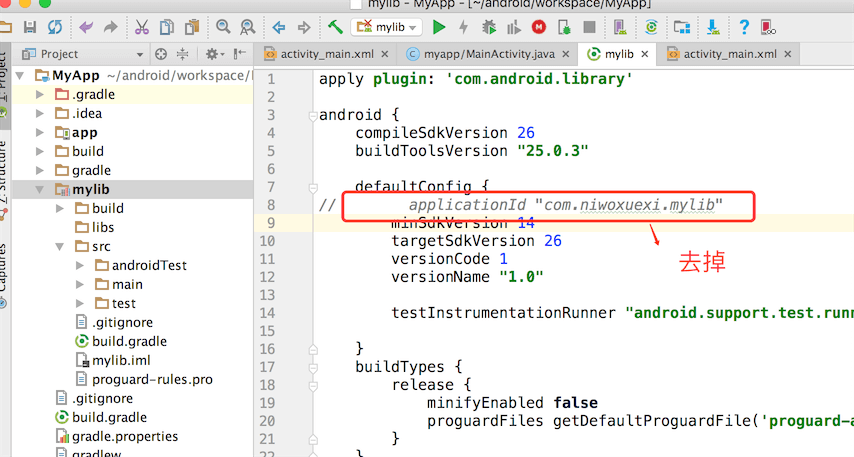Screen dimensions: 854x457
Task: Click the run with coverage icon
Action: [514, 27]
